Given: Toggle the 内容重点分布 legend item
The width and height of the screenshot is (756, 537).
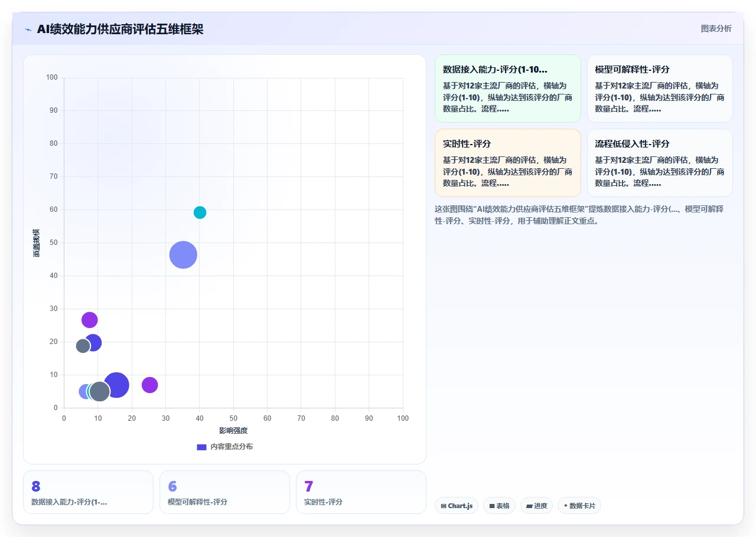Looking at the screenshot, I should (225, 447).
